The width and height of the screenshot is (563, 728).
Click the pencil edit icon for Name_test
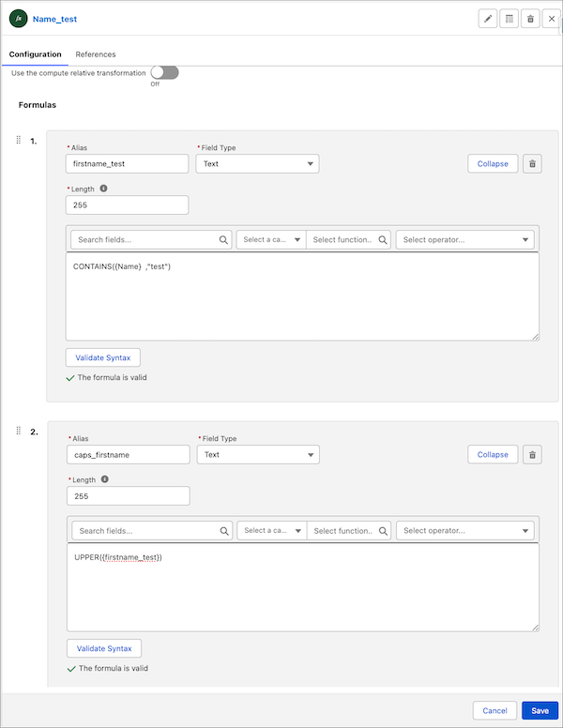[488, 19]
